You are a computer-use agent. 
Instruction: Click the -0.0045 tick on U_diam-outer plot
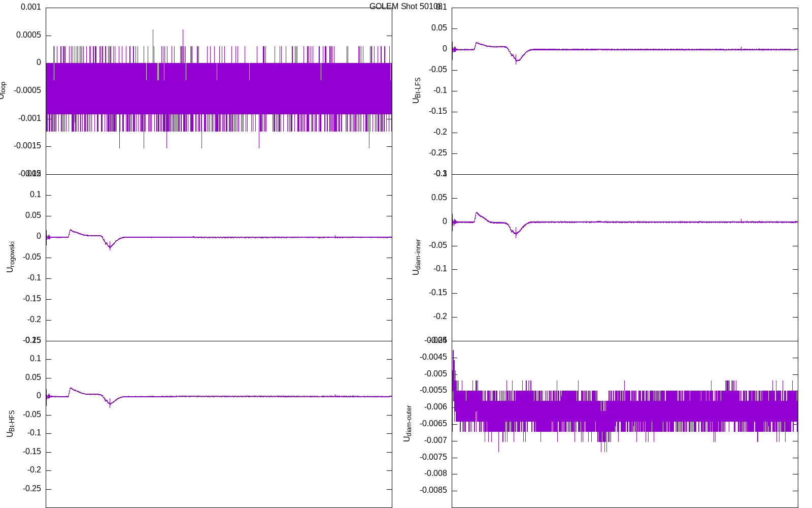pos(433,357)
